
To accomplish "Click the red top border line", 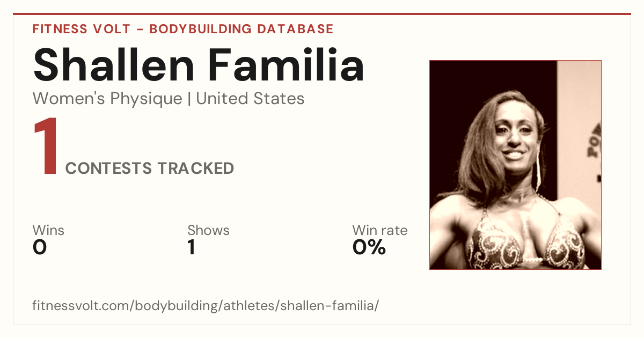I will [322, 14].
